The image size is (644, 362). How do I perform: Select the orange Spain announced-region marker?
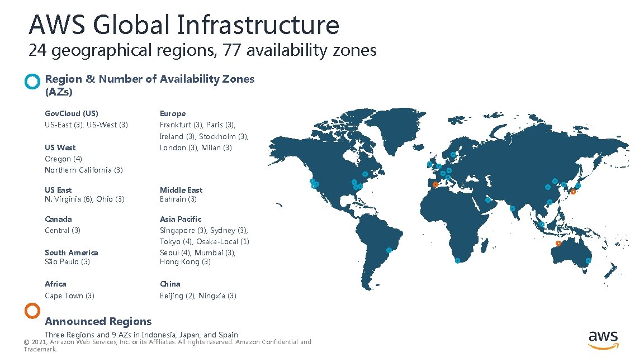coord(435,184)
